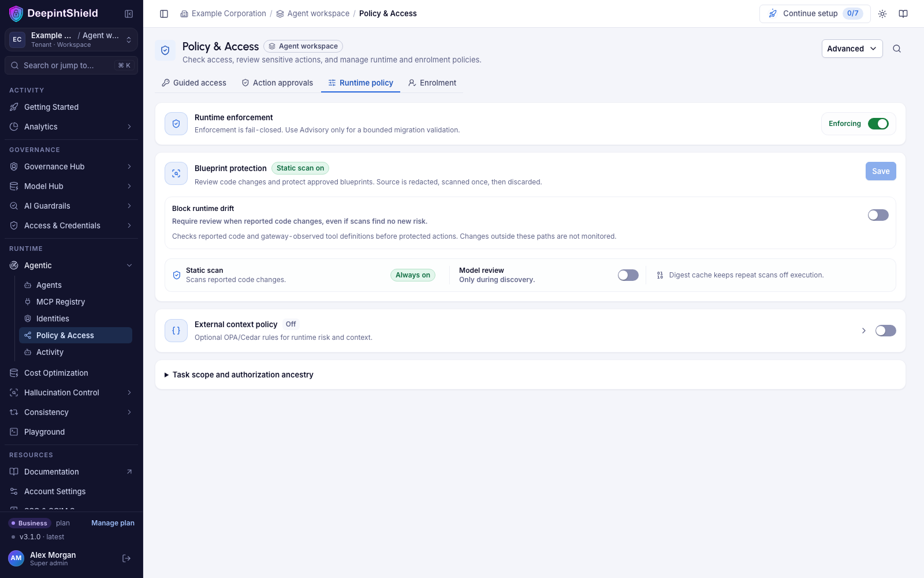This screenshot has height=578, width=924.
Task: Click the Blueprint protection scan icon
Action: click(x=176, y=173)
